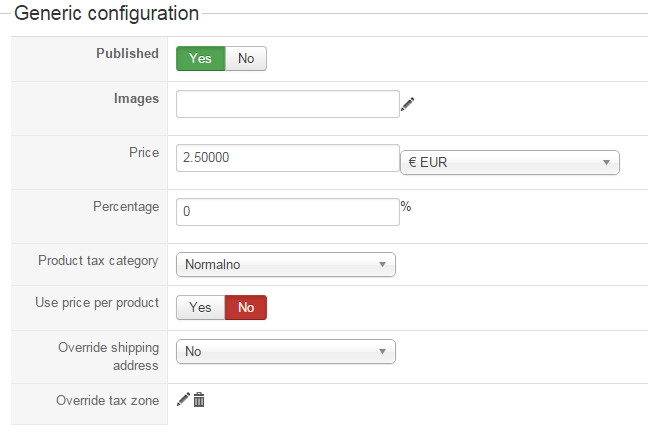Click the Override tax zone edit pencil
This screenshot has width=648, height=438.
[183, 400]
